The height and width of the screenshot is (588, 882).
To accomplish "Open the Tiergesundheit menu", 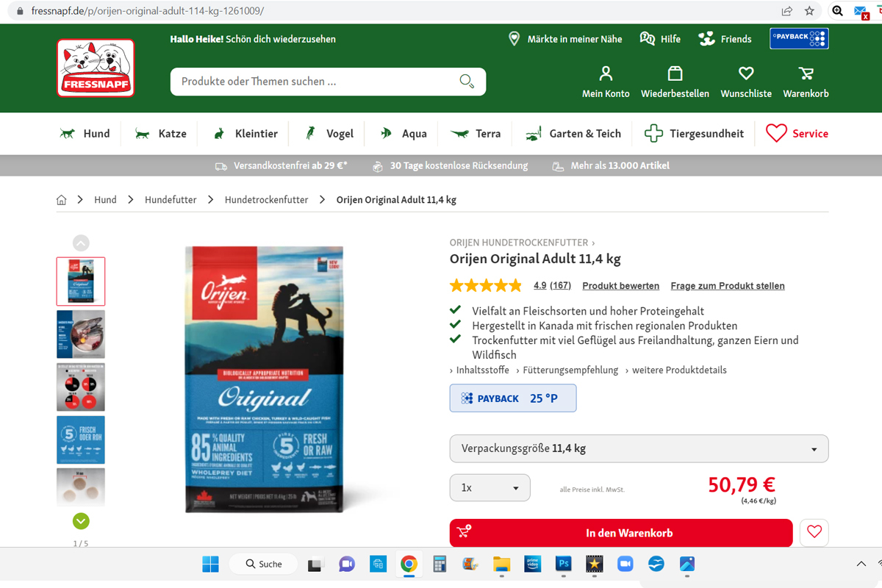I will pos(694,134).
